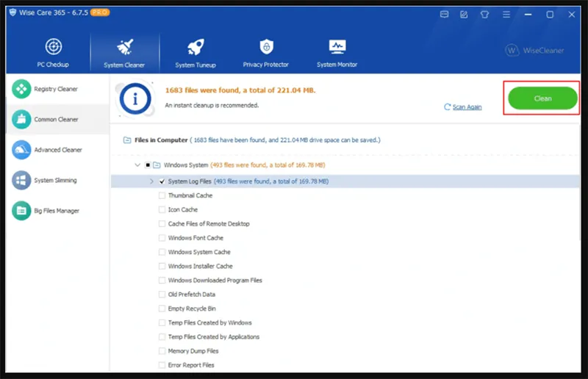The height and width of the screenshot is (379, 588).
Task: Click the System Tuneup rocket icon
Action: point(196,47)
